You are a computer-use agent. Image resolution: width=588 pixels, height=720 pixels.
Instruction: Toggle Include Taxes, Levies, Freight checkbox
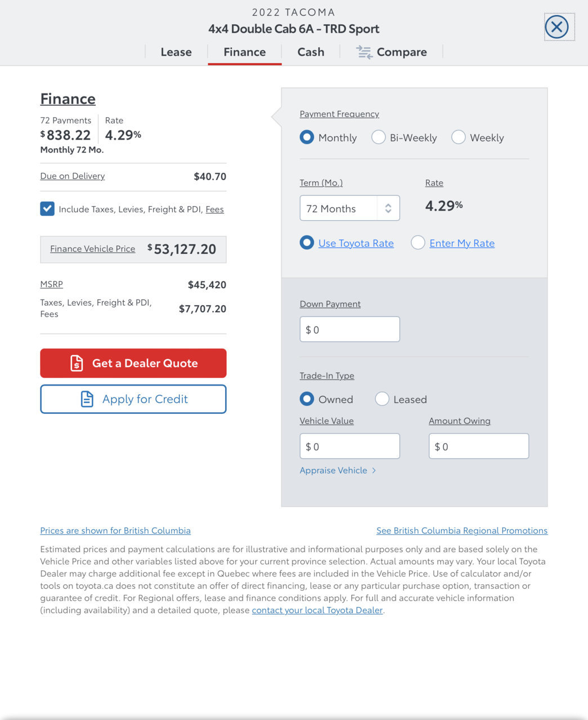[x=47, y=209]
